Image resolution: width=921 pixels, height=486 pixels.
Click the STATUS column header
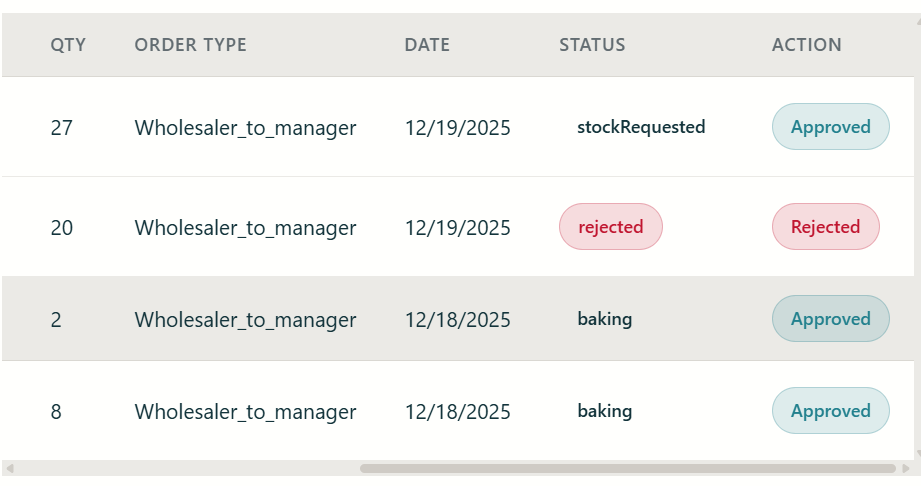(x=592, y=45)
